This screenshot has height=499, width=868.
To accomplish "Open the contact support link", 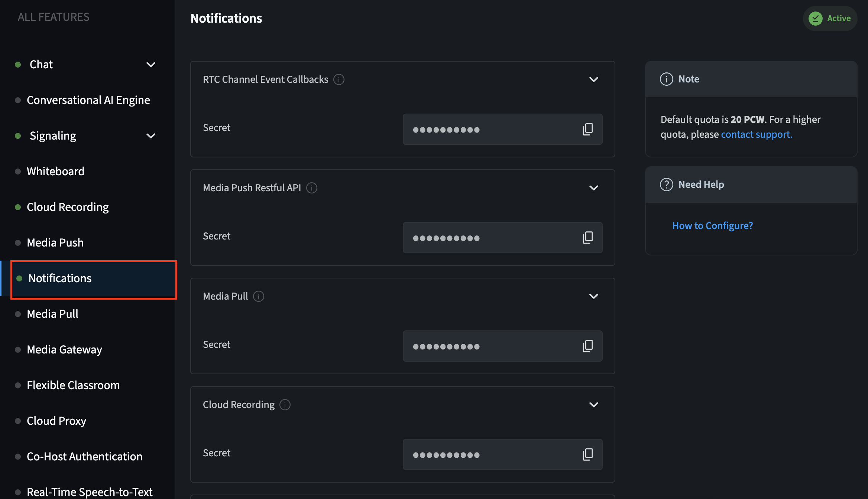I will [x=755, y=134].
